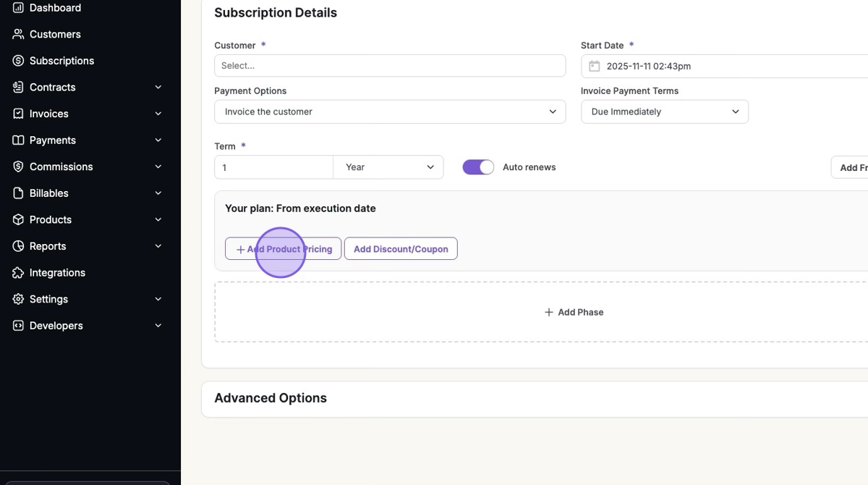868x485 pixels.
Task: Click Add Phase in the dashed area
Action: (x=574, y=312)
